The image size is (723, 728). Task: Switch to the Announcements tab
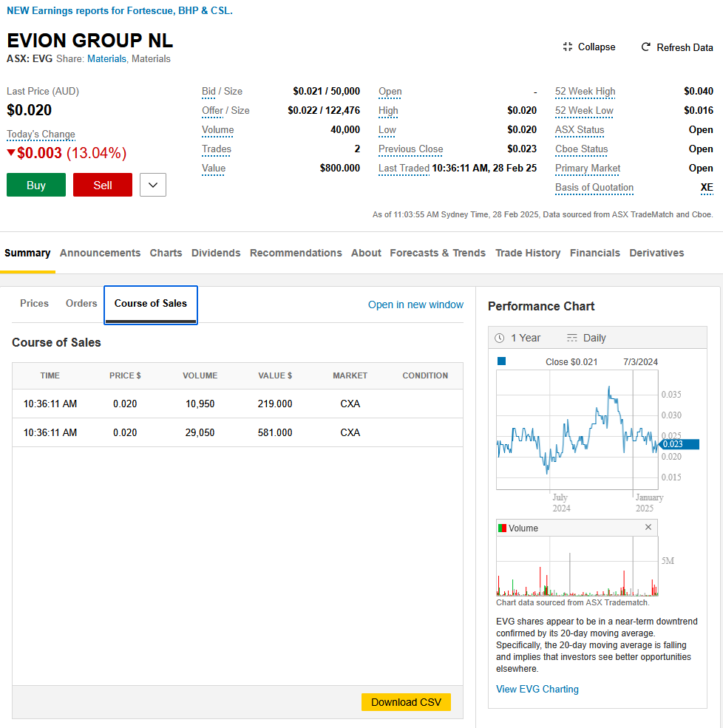click(x=100, y=253)
